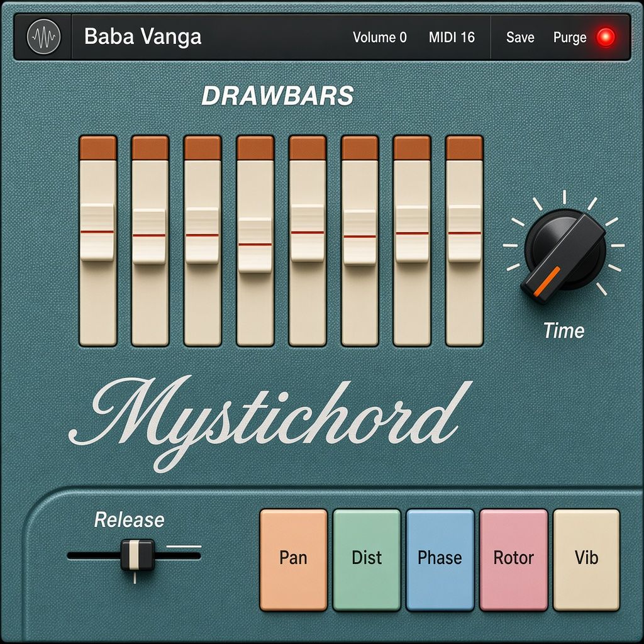This screenshot has height=644, width=644.
Task: Click the first drawbar slider handle
Action: click(97, 232)
